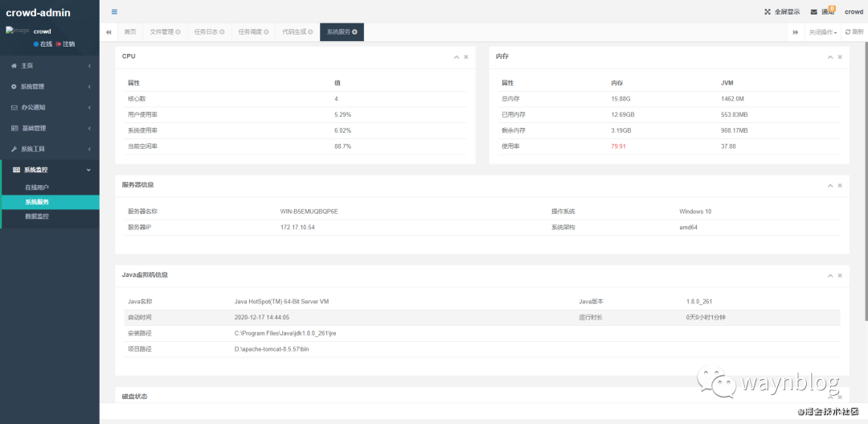Close the 代码生成 tab
The width and height of the screenshot is (868, 424).
tap(310, 32)
